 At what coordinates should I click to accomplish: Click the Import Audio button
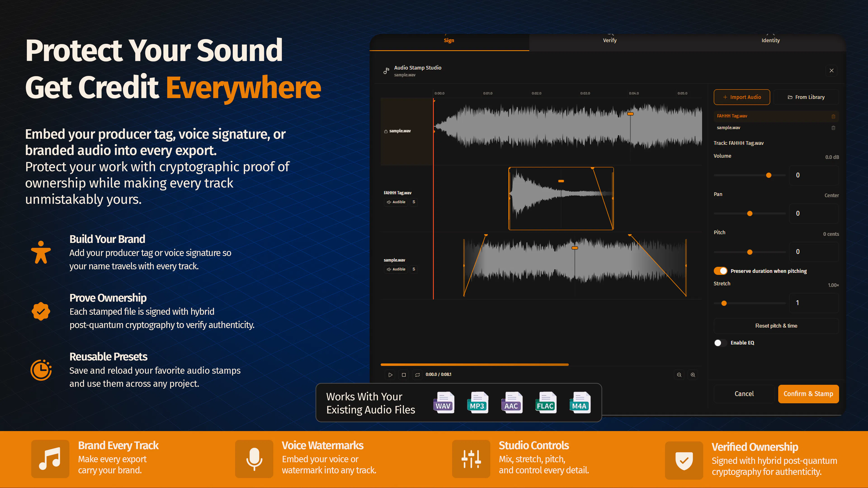(x=742, y=97)
